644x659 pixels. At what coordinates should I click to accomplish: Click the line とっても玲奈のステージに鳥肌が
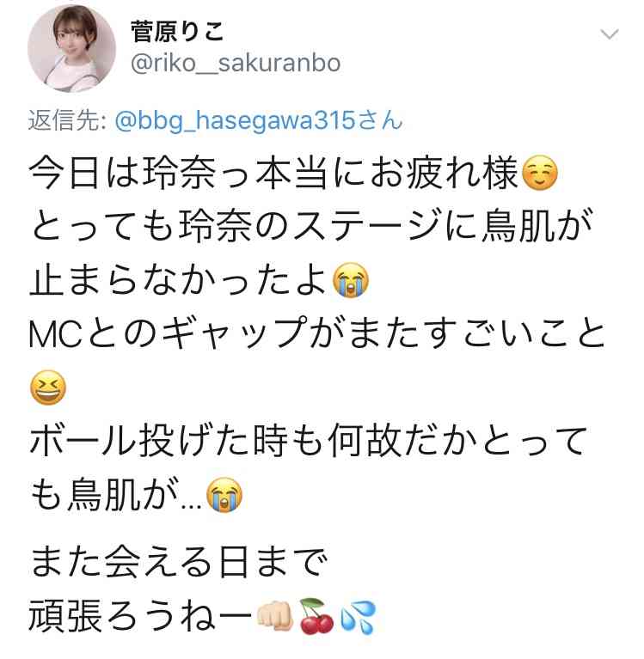[311, 227]
